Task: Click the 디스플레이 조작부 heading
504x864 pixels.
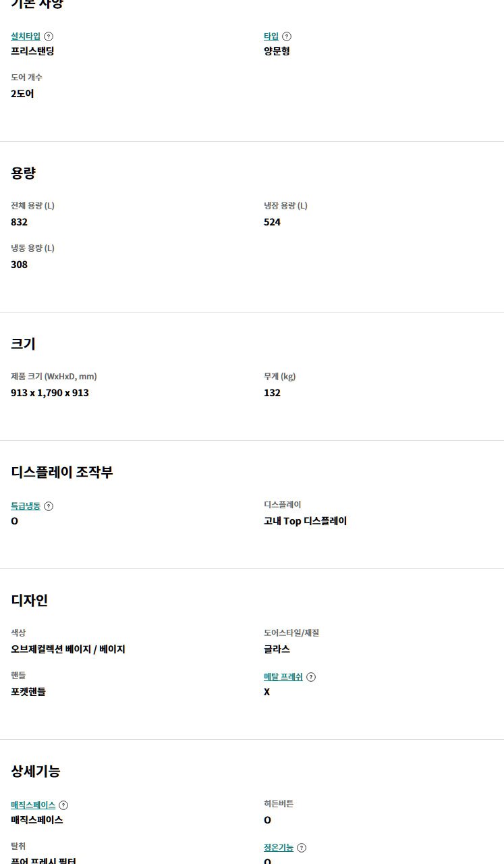Action: [x=62, y=472]
